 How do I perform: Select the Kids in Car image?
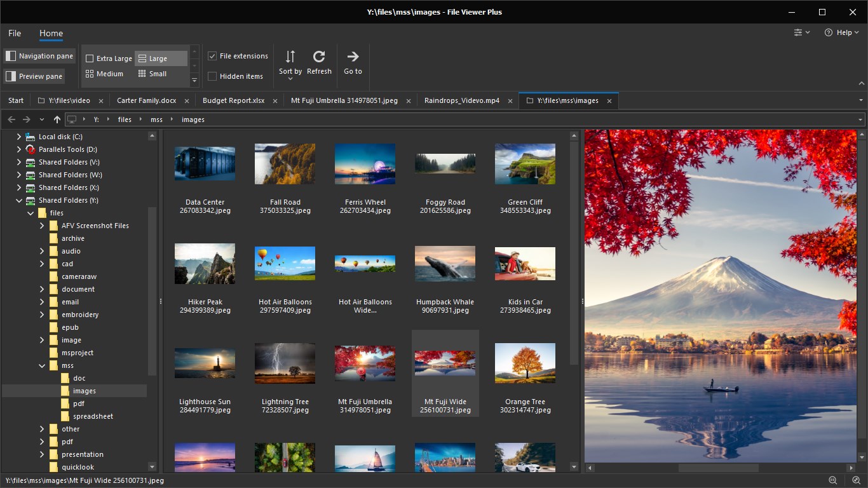coord(525,264)
